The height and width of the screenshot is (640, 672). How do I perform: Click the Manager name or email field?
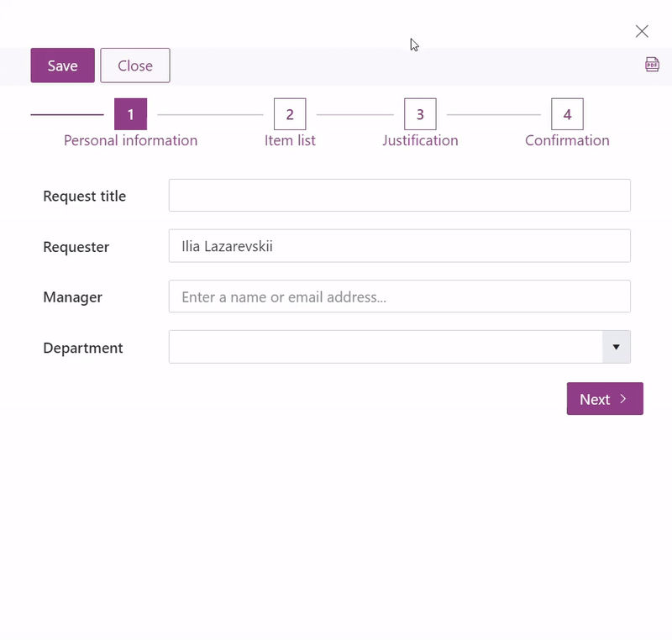(399, 296)
